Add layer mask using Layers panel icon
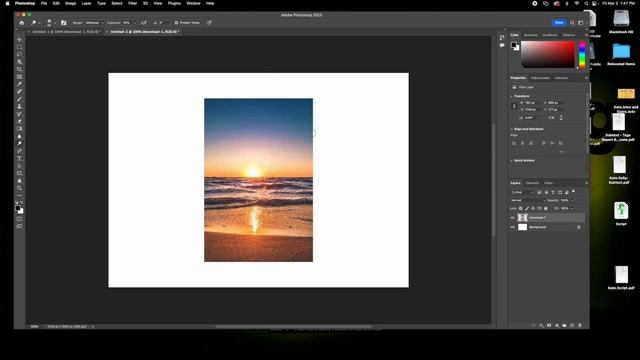 coord(549,325)
